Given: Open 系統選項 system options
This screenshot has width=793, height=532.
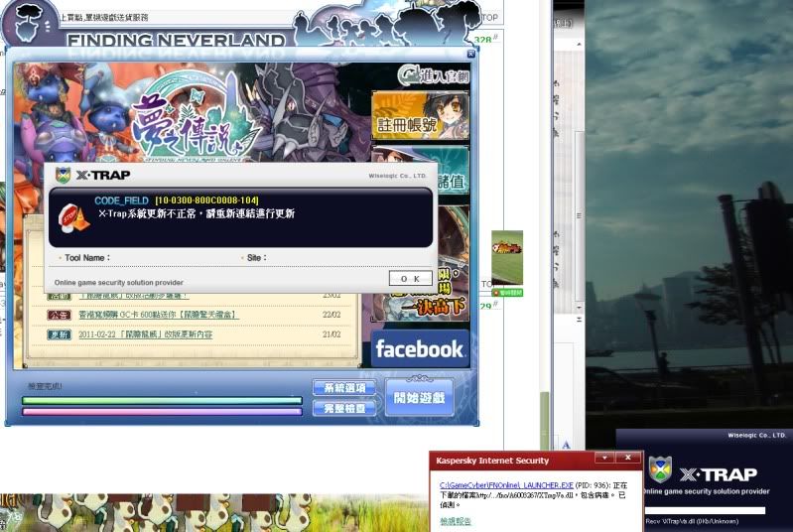Looking at the screenshot, I should (344, 388).
